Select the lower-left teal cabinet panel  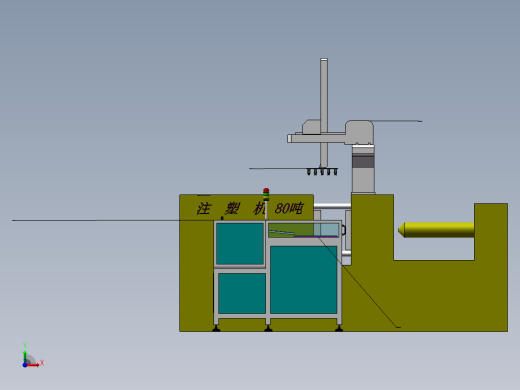(x=242, y=293)
